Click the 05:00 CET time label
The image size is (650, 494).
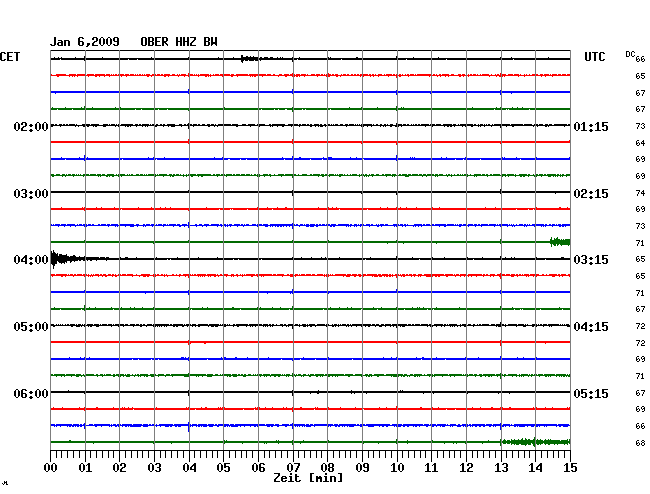click(31, 327)
